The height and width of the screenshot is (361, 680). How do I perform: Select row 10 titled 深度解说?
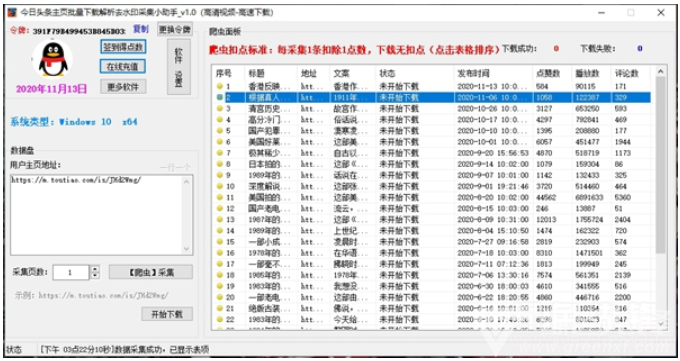432,186
